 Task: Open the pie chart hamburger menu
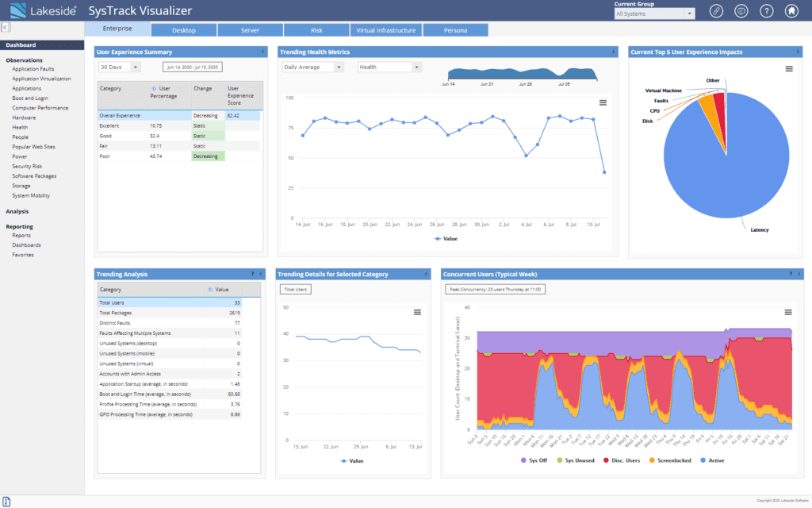coord(788,69)
